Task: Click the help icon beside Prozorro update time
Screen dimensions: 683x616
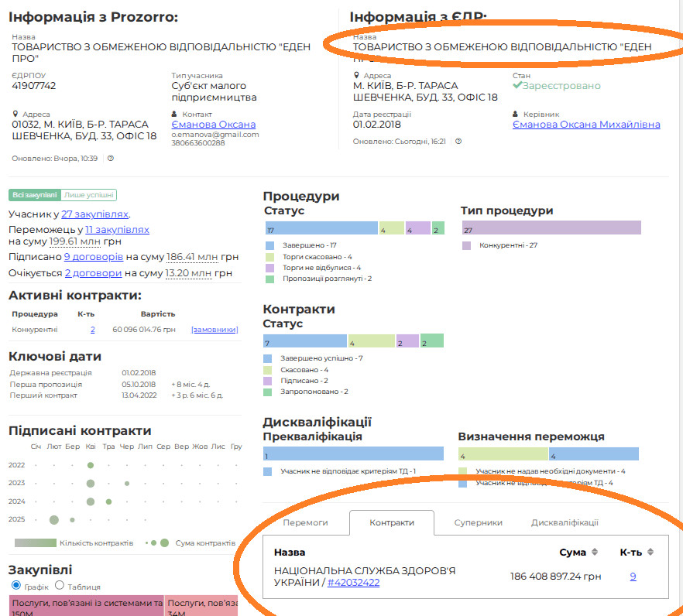Action: [x=111, y=159]
